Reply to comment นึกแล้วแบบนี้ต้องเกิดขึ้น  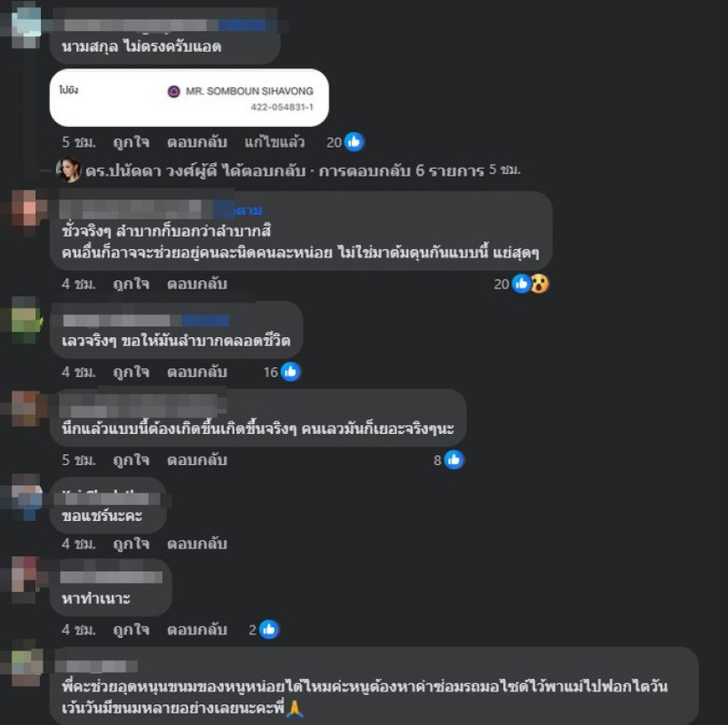pyautogui.click(x=197, y=460)
